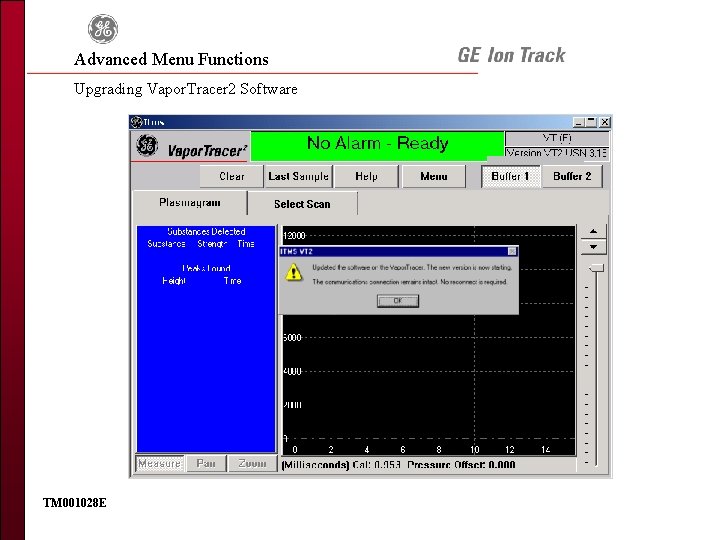Open the Last Sample view

(298, 176)
